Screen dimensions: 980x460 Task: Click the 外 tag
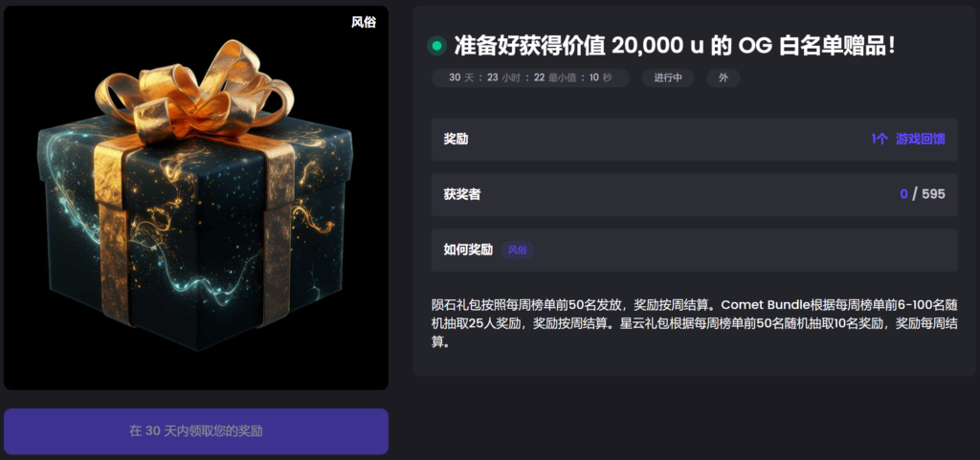[x=724, y=78]
